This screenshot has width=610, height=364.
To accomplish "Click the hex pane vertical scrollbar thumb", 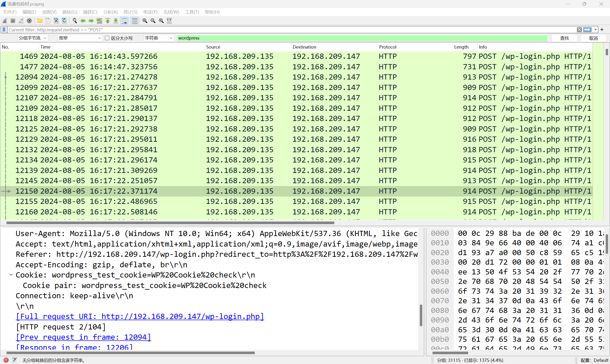I will (x=607, y=244).
